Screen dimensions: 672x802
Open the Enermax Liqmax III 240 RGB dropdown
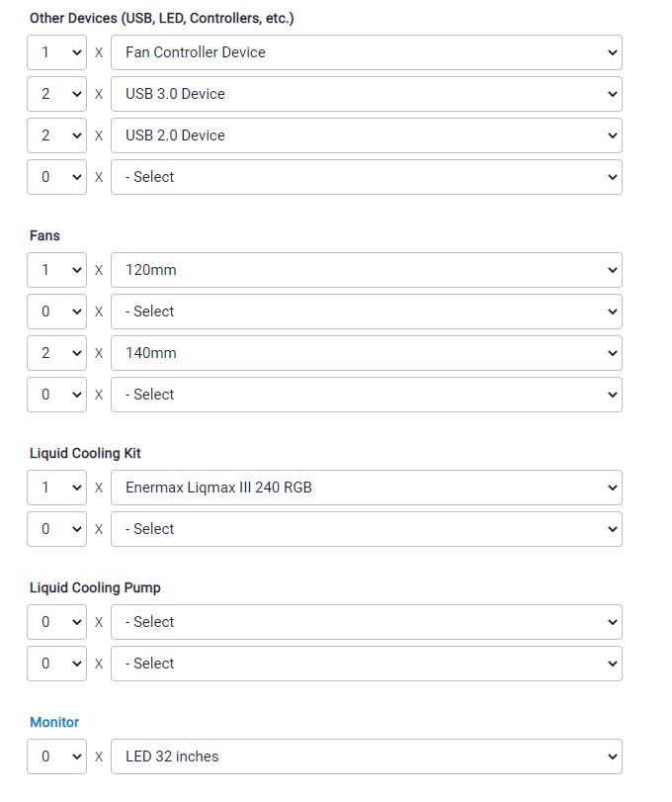point(366,487)
